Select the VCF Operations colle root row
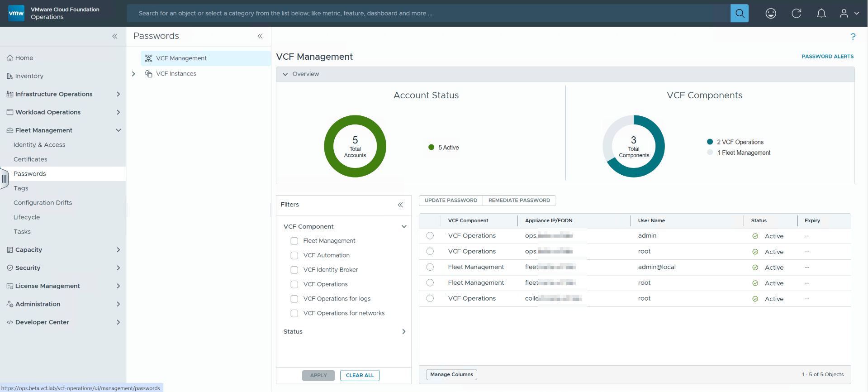The width and height of the screenshot is (868, 392). (x=430, y=298)
